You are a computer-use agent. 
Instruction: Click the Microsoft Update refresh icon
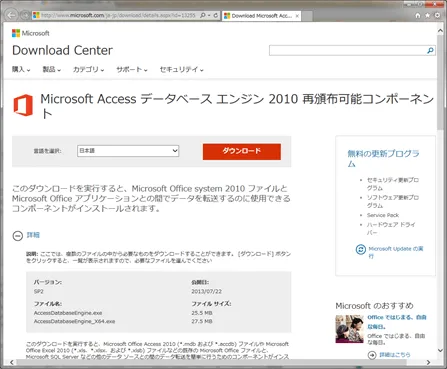point(361,249)
